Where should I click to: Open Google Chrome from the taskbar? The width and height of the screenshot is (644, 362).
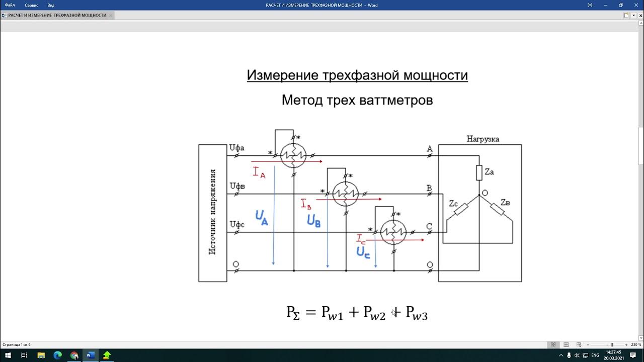click(x=74, y=355)
